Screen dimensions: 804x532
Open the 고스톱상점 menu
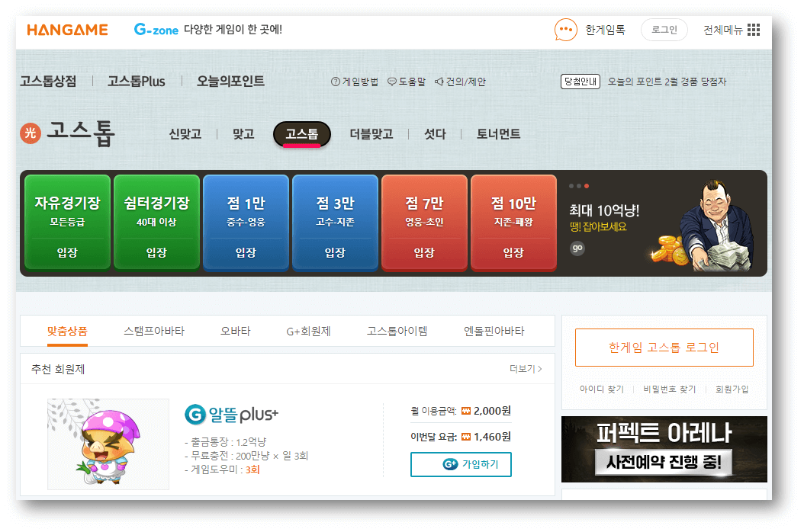(x=48, y=82)
